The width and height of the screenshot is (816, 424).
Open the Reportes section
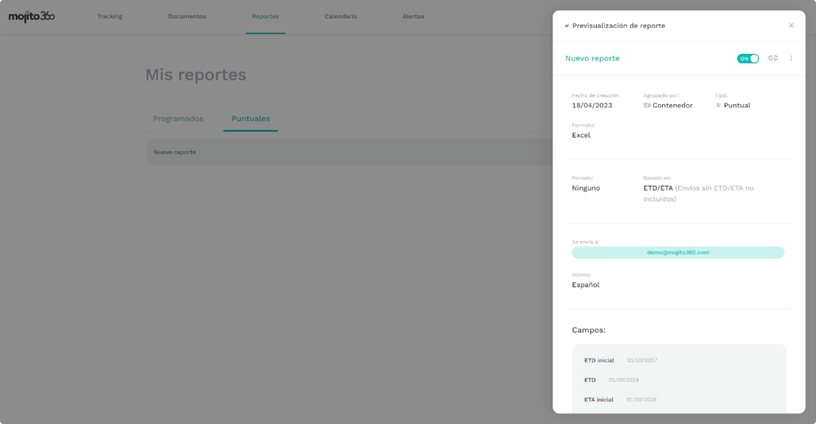tap(265, 17)
